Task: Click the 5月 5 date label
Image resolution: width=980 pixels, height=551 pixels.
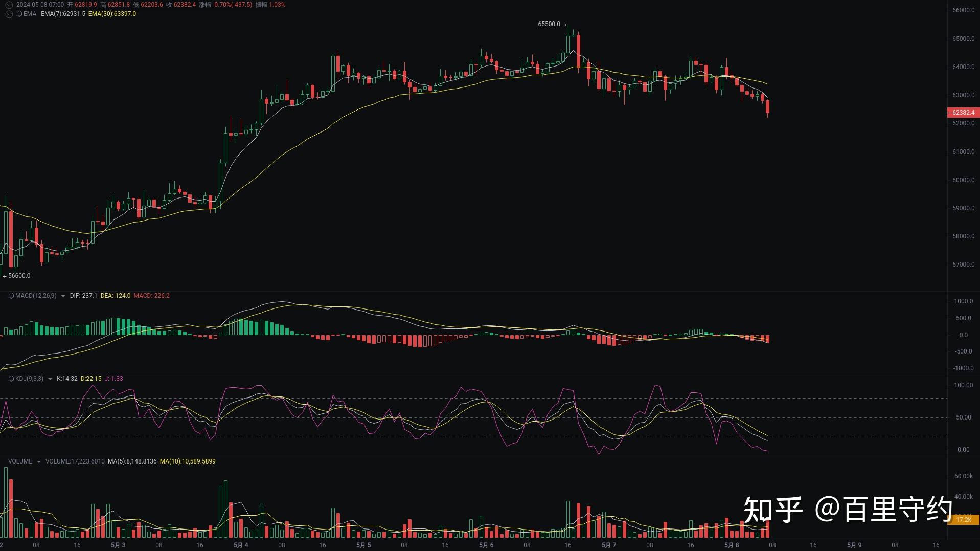Action: 363,545
